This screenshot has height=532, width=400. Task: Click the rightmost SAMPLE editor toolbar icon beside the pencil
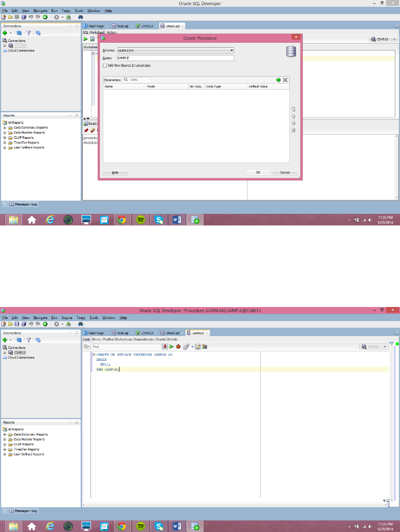click(204, 347)
